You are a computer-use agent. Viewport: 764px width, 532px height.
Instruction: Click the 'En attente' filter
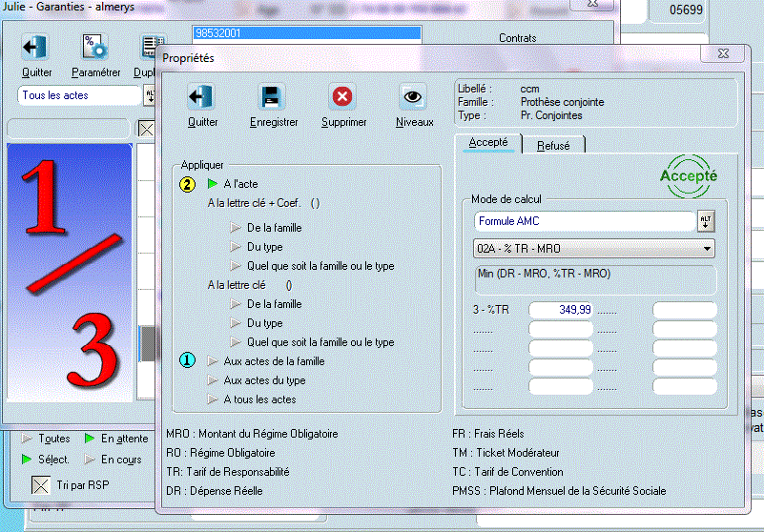[124, 439]
